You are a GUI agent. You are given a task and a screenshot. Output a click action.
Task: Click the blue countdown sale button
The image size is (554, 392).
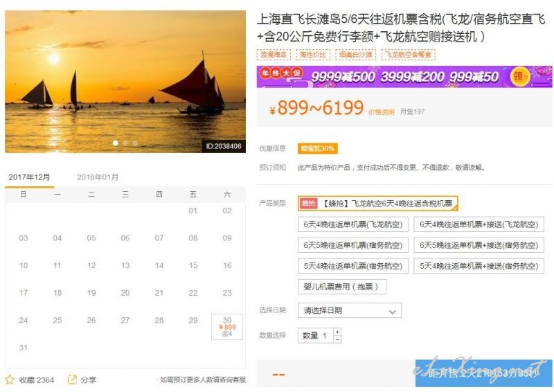[483, 373]
